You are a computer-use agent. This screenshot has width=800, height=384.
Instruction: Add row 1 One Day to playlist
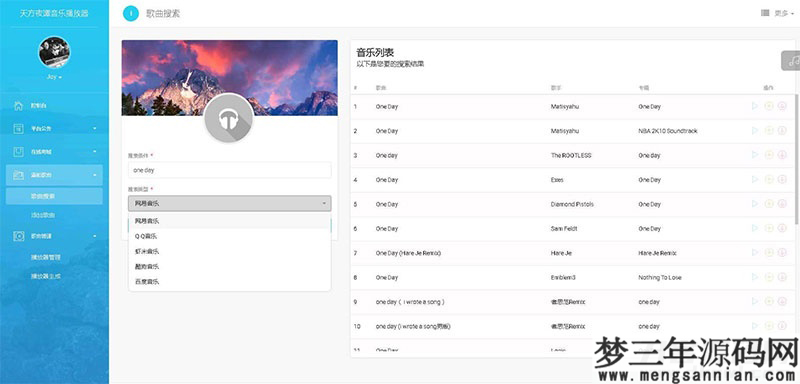pyautogui.click(x=769, y=106)
